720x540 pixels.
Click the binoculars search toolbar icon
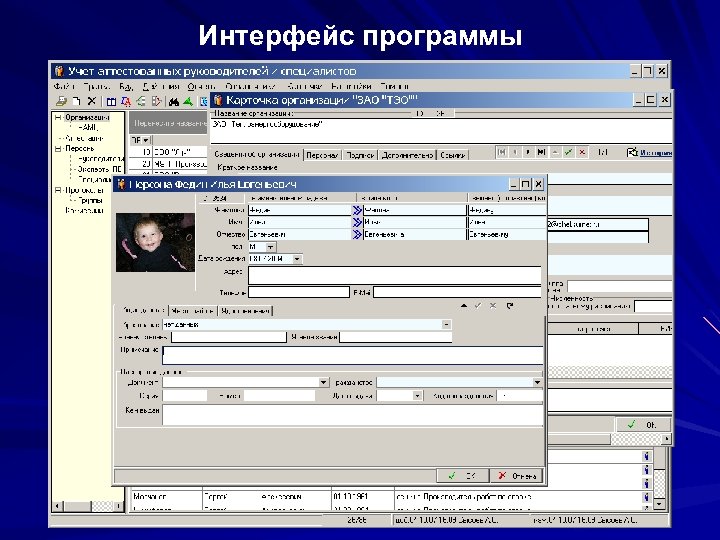click(174, 101)
